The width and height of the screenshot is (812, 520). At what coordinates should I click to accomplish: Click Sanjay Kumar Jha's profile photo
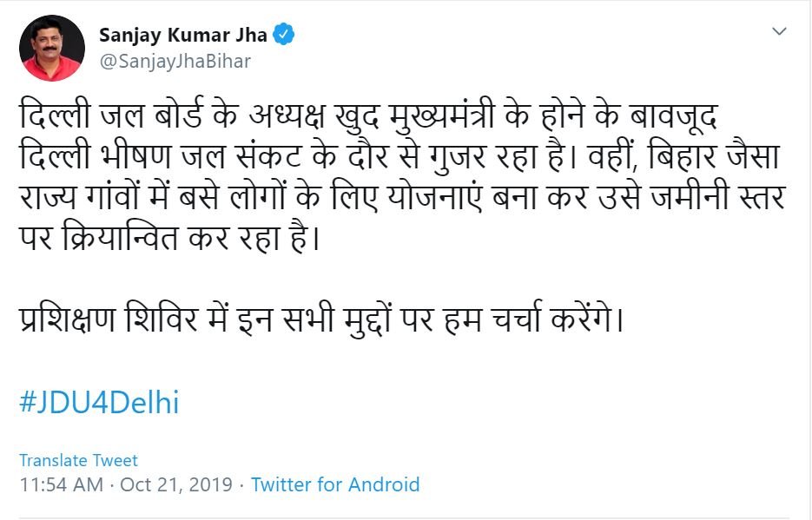(x=51, y=48)
